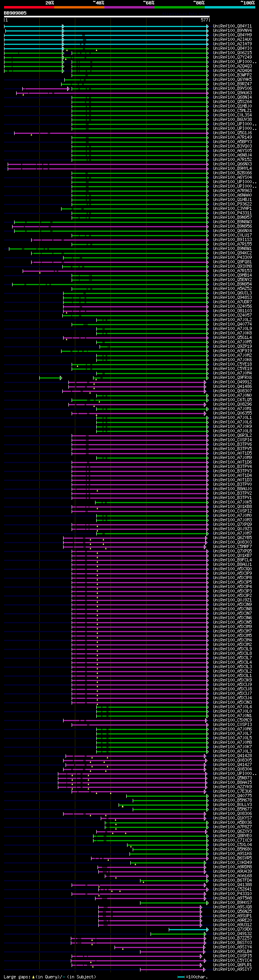Select hit label UniRef100_A2Q4Q3
This screenshot has width=259, height=980.
pos(232,66)
